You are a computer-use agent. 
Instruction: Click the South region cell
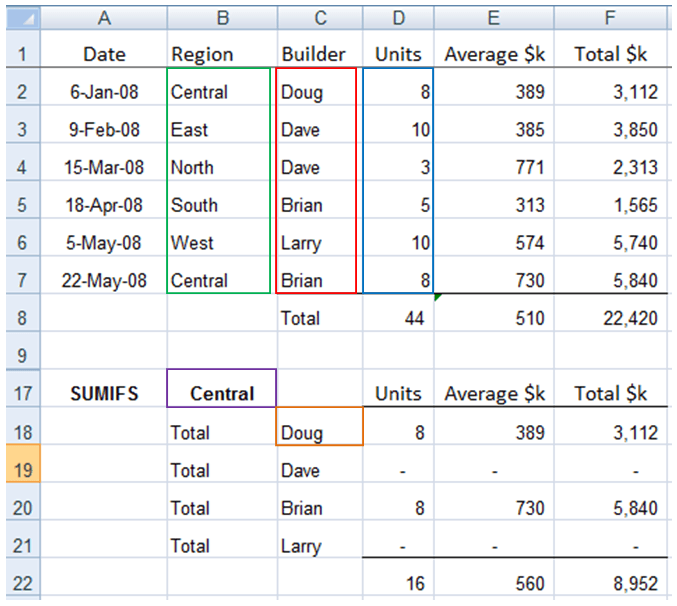click(x=222, y=199)
